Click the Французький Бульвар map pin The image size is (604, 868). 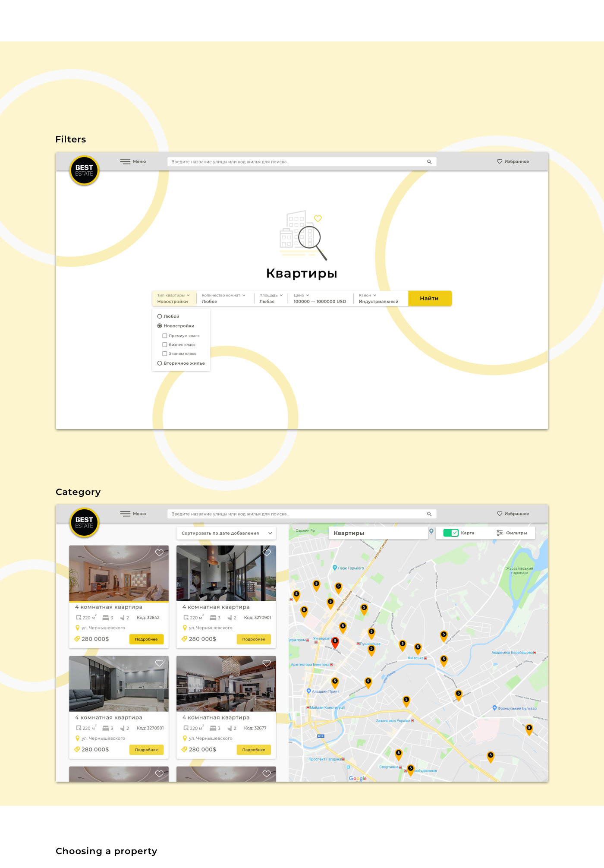click(494, 708)
